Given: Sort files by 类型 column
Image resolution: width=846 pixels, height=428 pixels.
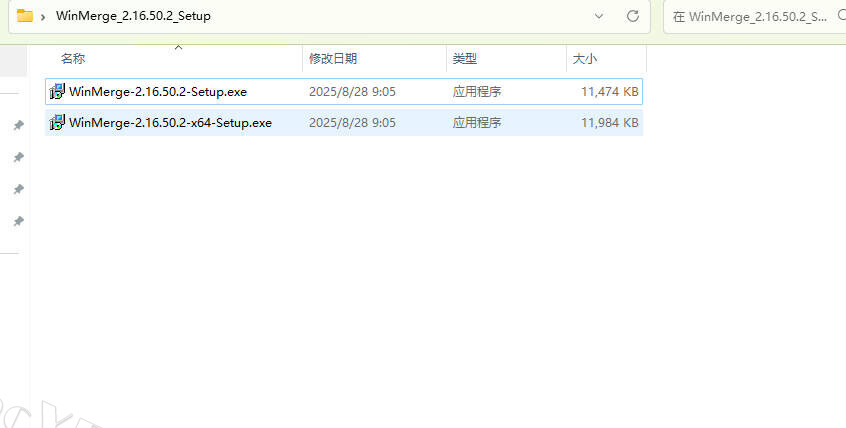Looking at the screenshot, I should point(465,58).
